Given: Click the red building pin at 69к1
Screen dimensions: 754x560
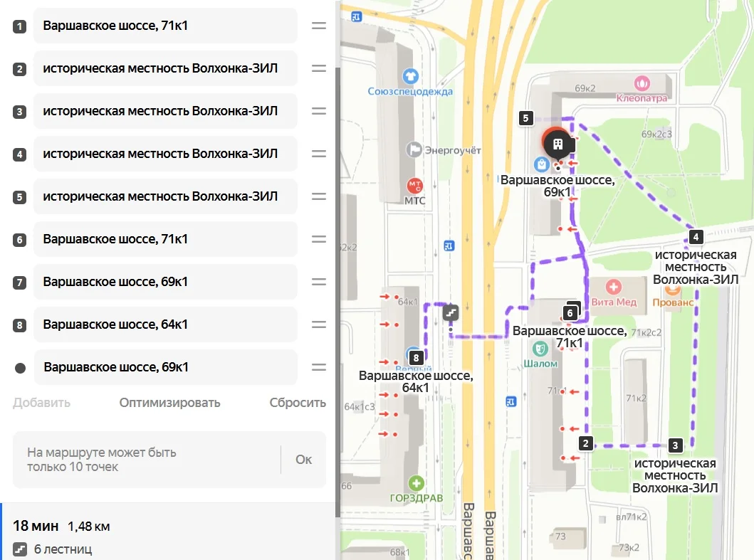Looking at the screenshot, I should [x=557, y=143].
